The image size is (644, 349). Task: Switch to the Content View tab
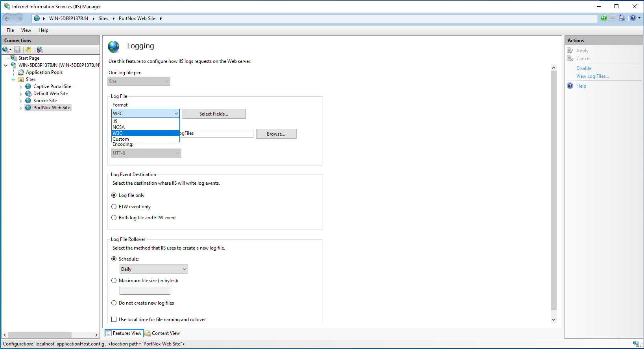162,333
